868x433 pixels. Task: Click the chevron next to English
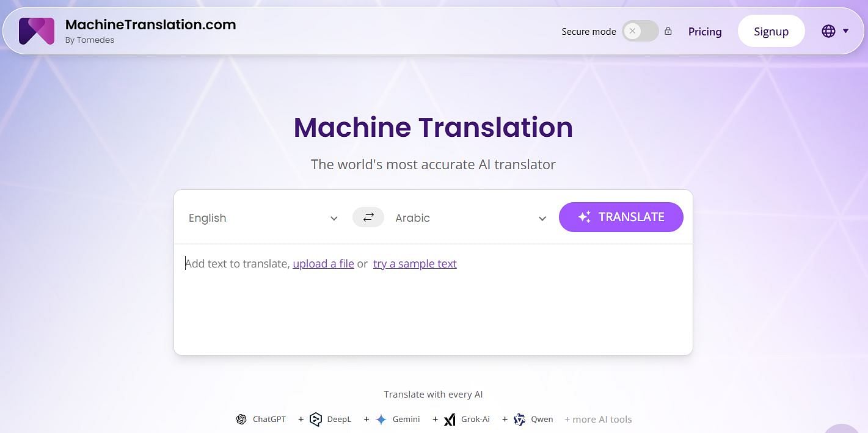pos(334,219)
